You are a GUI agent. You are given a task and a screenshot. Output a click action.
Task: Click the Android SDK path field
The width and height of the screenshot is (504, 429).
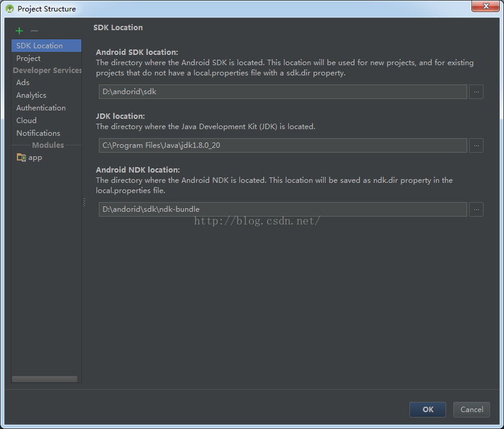[x=283, y=92]
